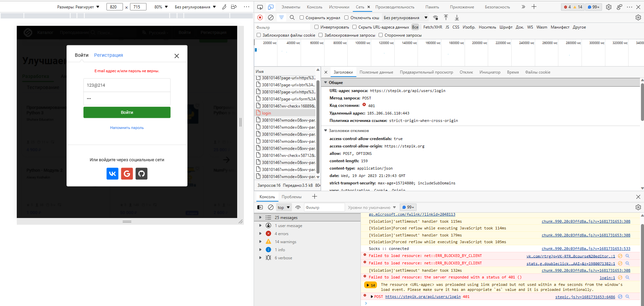The image size is (644, 306).
Task: Click the console filter input
Action: pyautogui.click(x=324, y=207)
